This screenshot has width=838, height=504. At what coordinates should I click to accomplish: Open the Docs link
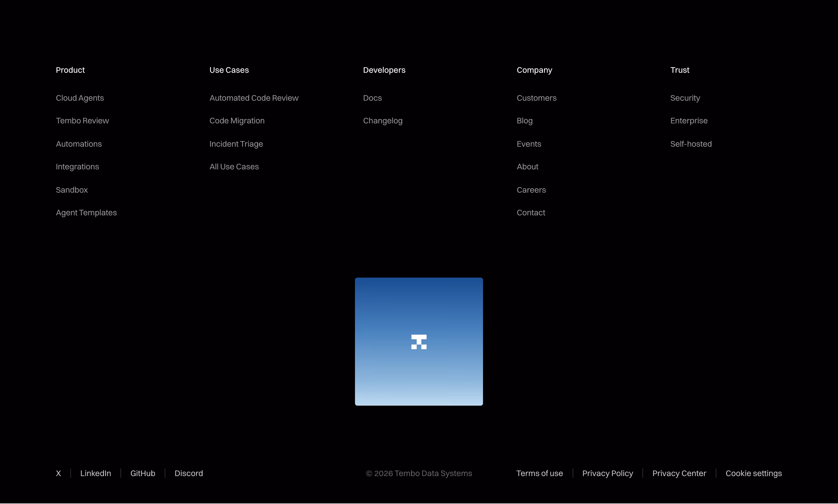pos(372,98)
